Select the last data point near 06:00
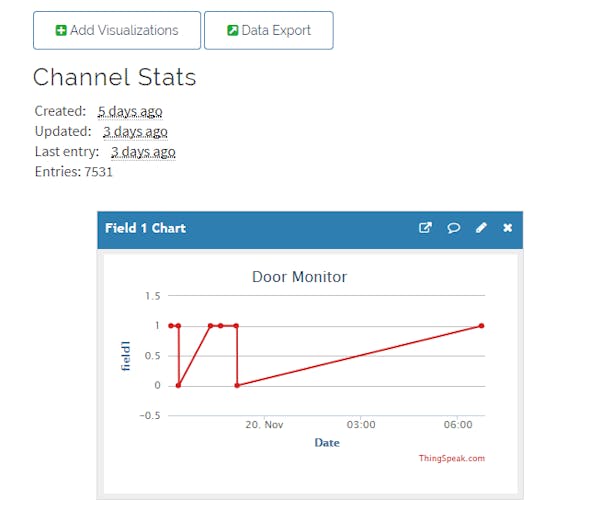 (x=481, y=326)
